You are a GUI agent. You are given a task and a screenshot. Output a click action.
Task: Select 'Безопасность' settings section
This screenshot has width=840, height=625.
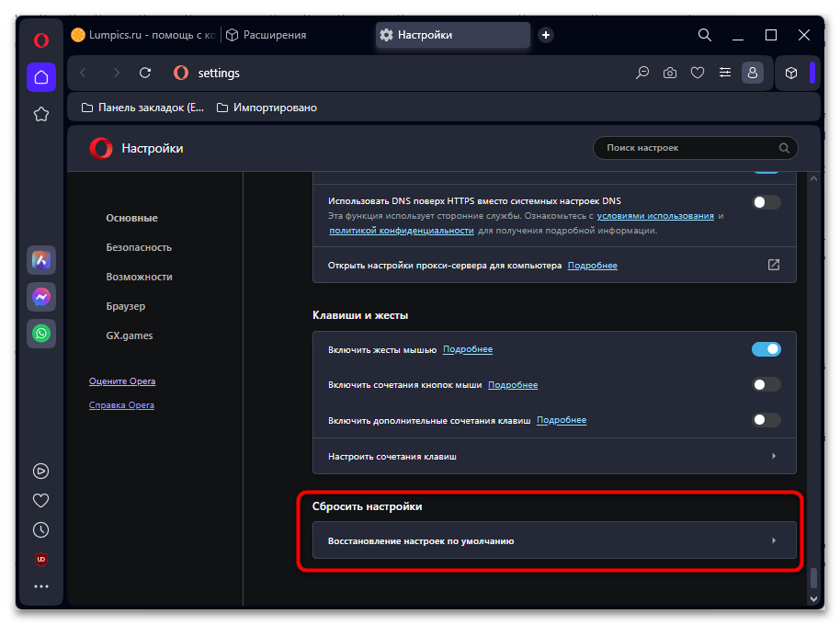pos(139,247)
